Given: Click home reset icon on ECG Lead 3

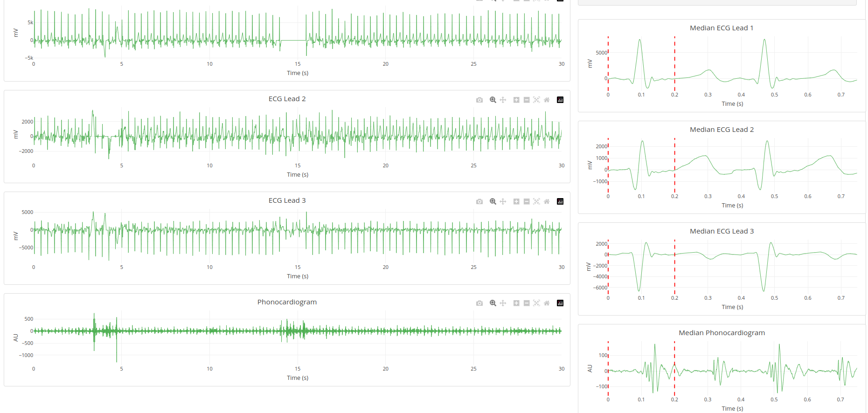Looking at the screenshot, I should (547, 201).
